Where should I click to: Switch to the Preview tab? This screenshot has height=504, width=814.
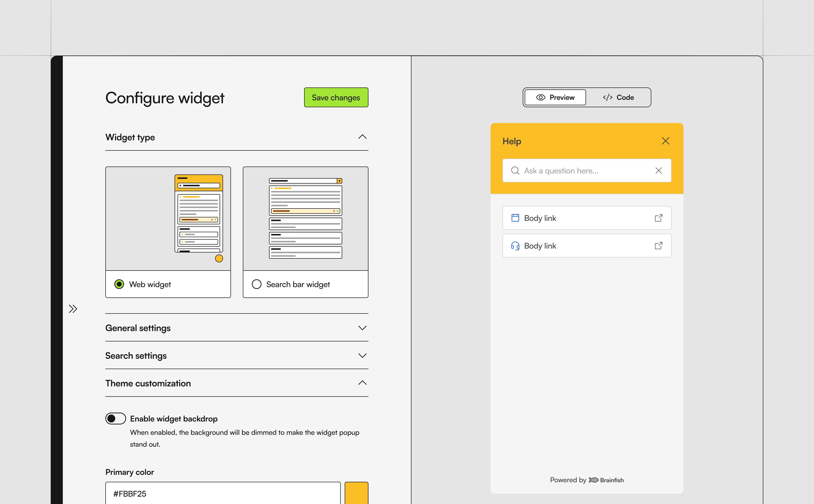coord(555,97)
